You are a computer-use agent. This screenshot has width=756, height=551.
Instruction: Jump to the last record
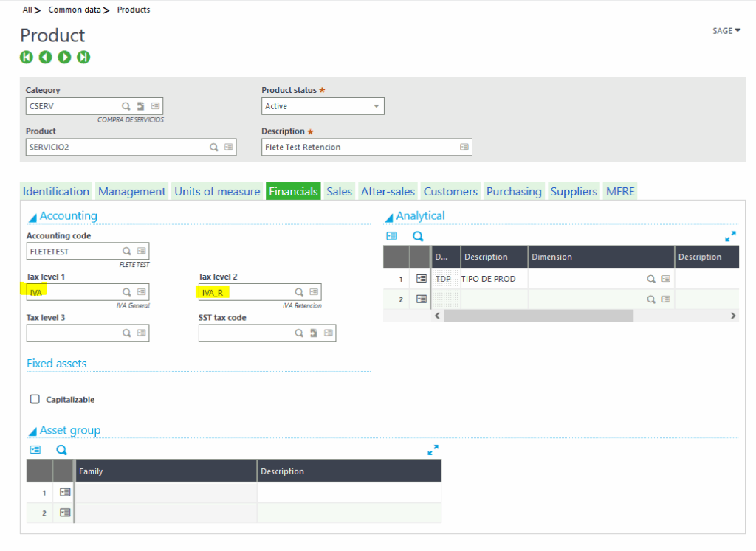(83, 56)
